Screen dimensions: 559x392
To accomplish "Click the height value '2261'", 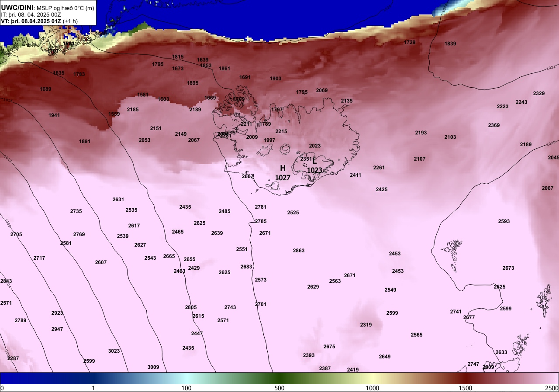I will pos(379,168).
